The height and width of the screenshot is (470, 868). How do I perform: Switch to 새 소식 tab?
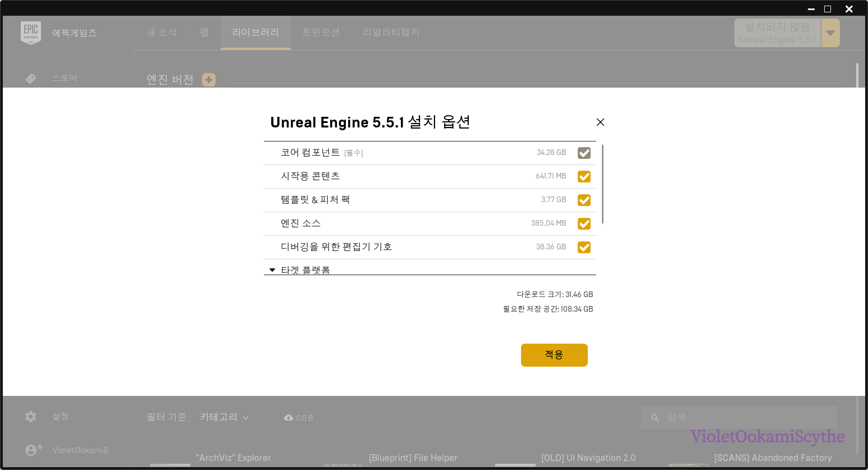pyautogui.click(x=162, y=33)
